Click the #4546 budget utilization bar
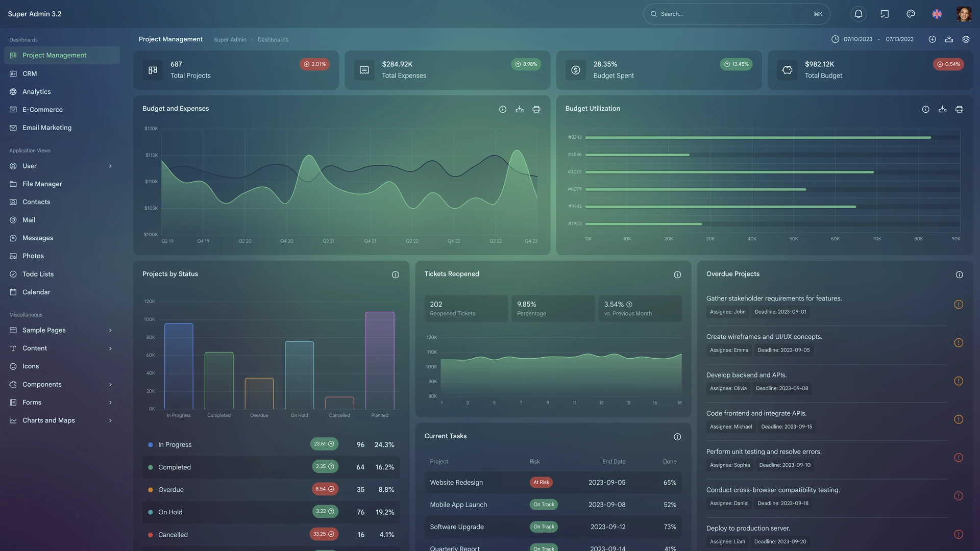The height and width of the screenshot is (551, 980). coord(638,155)
